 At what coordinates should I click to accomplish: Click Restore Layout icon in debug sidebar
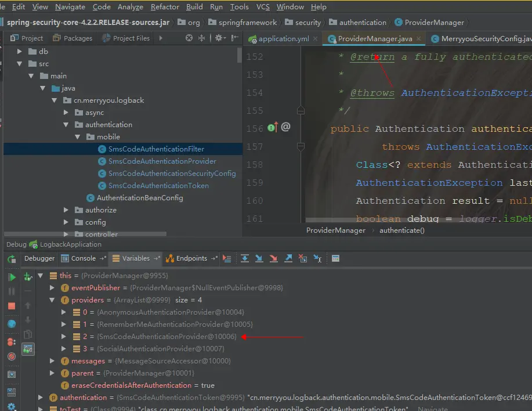12,392
